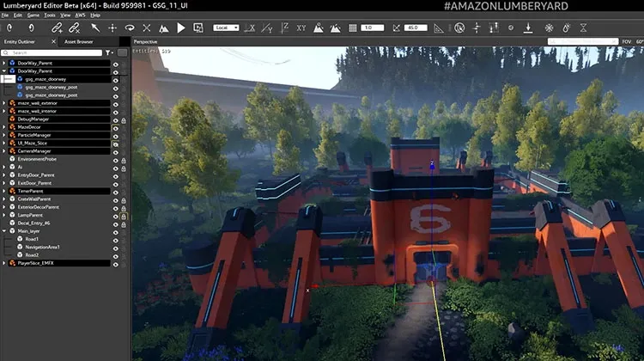Click the circular object-selection icon after ruler
The height and width of the screenshot is (361, 644).
[x=459, y=28]
